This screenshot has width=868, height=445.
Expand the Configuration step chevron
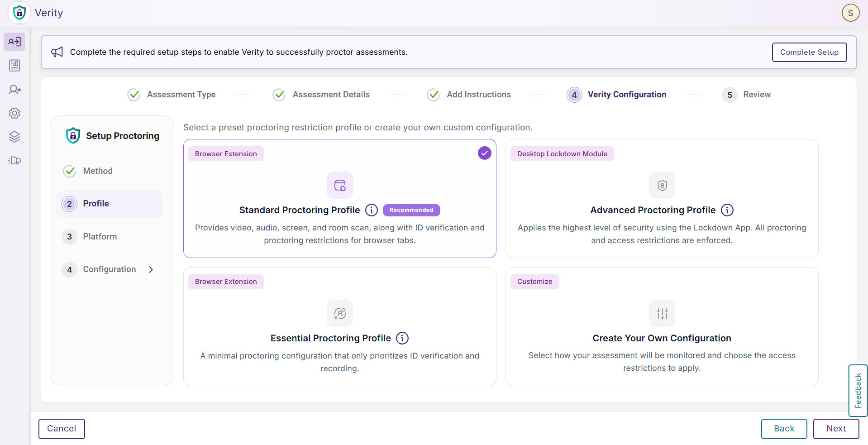click(x=151, y=269)
